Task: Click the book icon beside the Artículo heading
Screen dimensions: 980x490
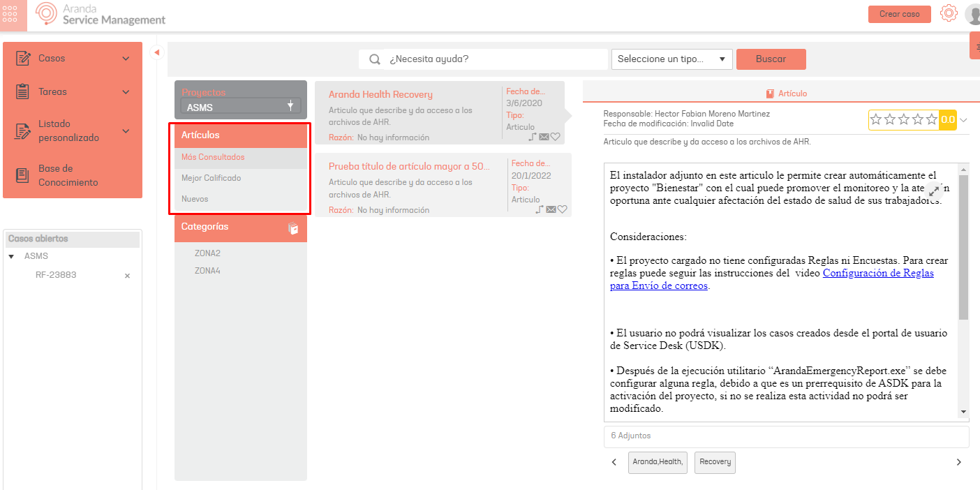Action: 770,94
